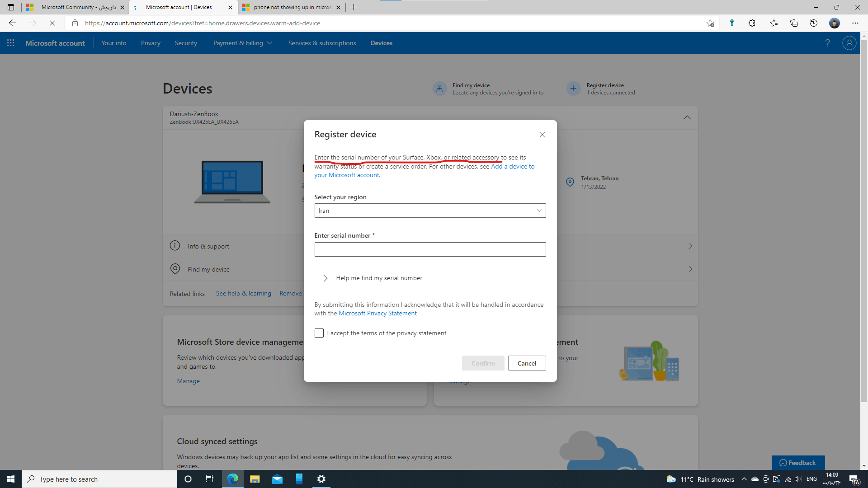
Task: Click Manage under Microsoft Store device management
Action: pos(188,381)
